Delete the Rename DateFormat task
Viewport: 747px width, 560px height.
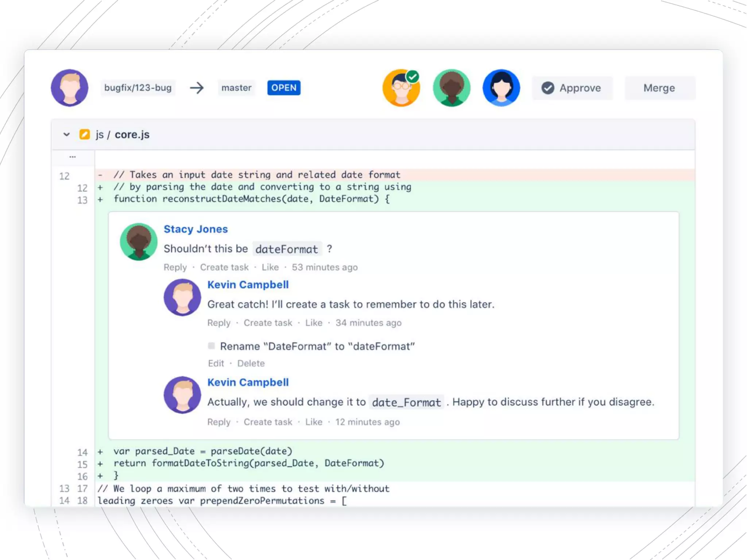[x=251, y=363]
